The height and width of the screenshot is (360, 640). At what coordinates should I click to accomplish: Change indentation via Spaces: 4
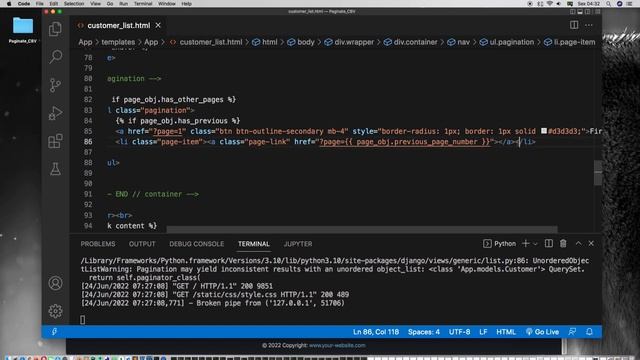tap(424, 332)
